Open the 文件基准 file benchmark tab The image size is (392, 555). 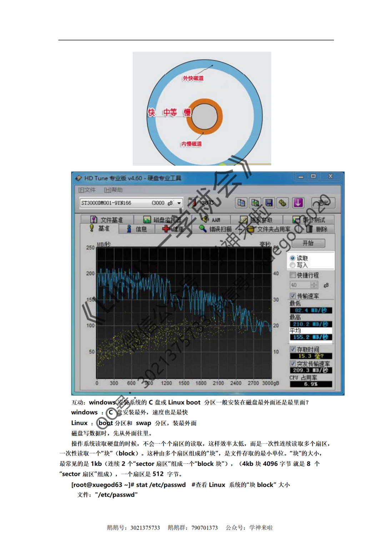tap(107, 219)
